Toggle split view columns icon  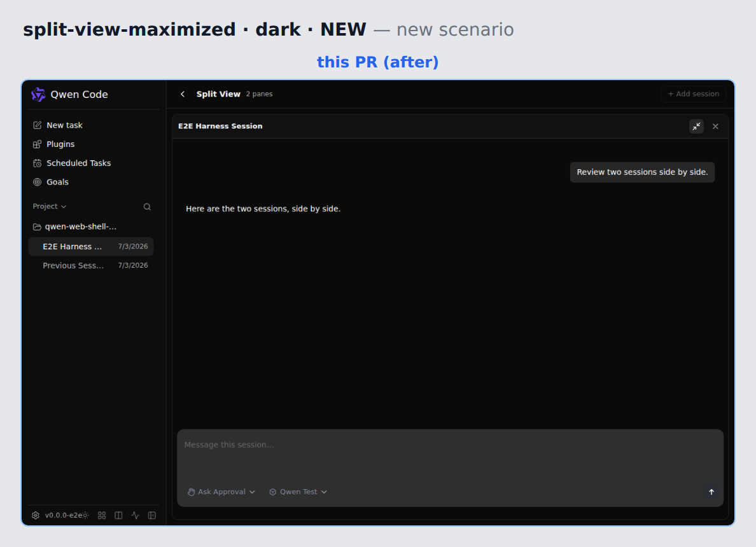click(x=118, y=516)
